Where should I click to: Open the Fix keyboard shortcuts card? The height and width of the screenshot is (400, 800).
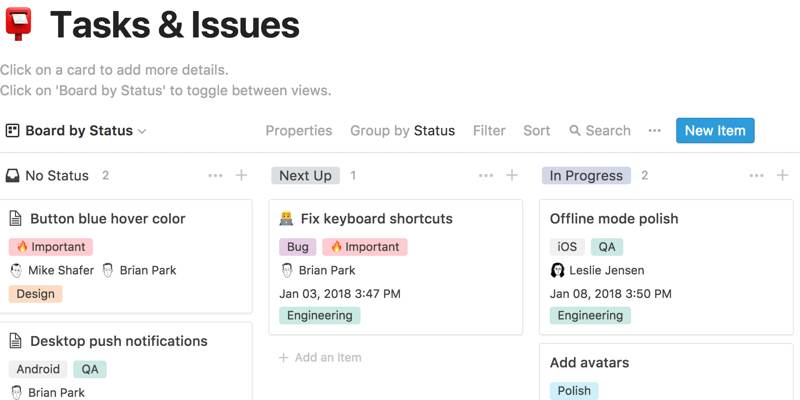tap(395, 267)
